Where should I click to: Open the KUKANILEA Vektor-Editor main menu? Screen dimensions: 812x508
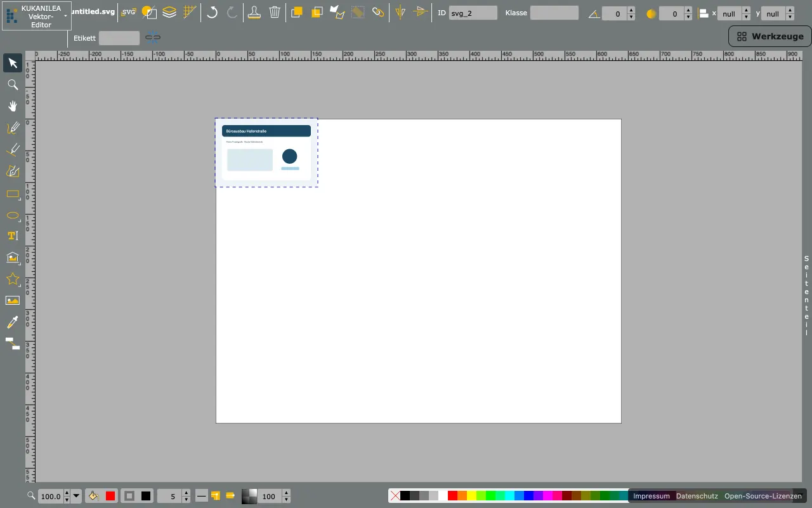coord(36,16)
